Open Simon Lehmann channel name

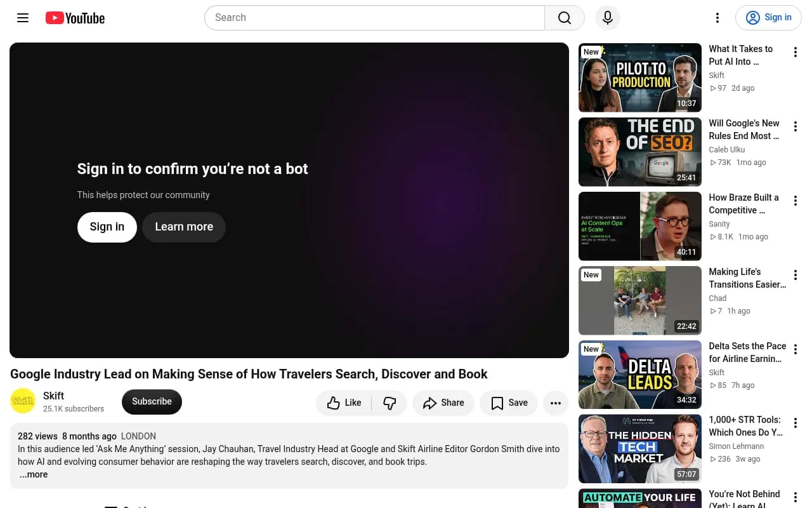pos(737,446)
